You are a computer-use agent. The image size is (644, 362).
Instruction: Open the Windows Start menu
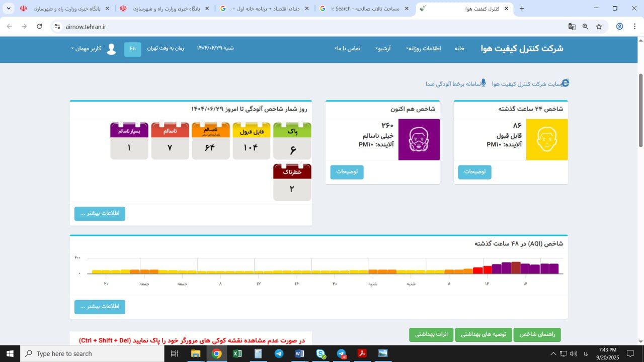pyautogui.click(x=10, y=353)
